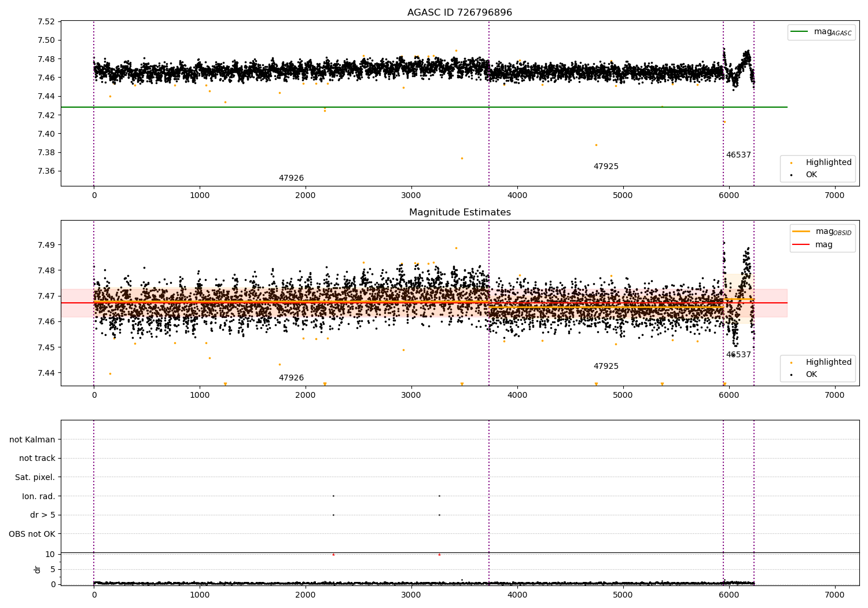Image resolution: width=868 pixels, height=608 pixels.
Task: Click the 7.36 y-axis tick label
Action: (x=46, y=171)
